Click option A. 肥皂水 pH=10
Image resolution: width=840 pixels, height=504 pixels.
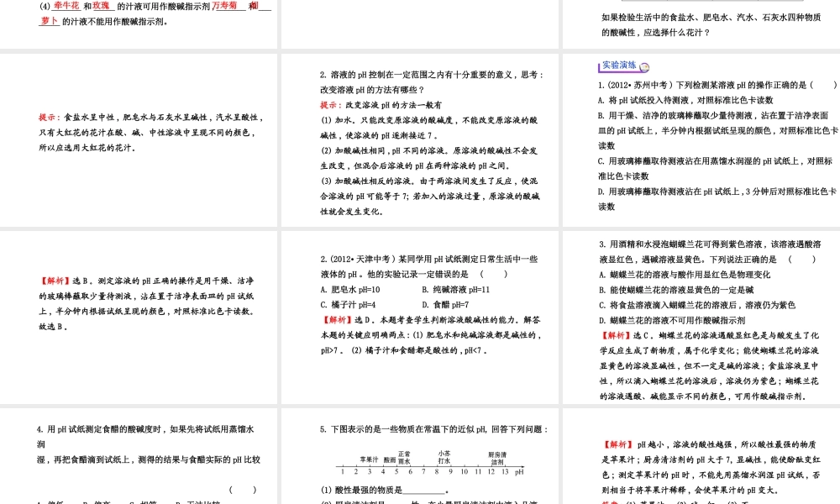[x=350, y=290]
